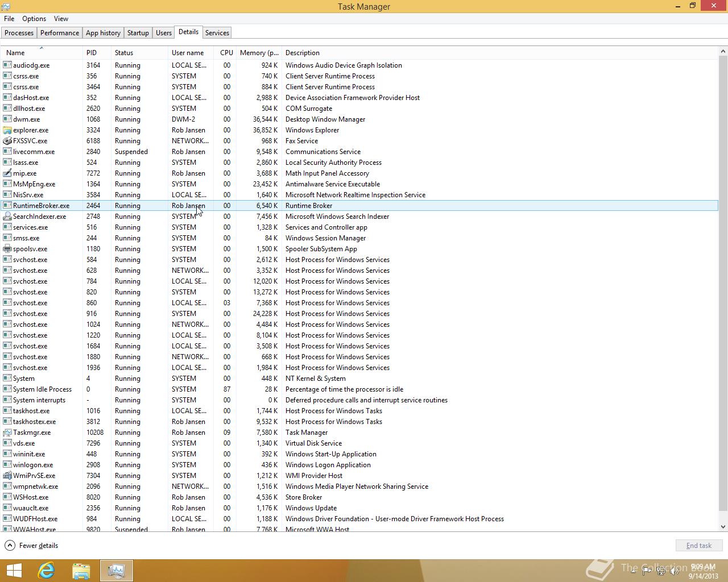Select the taskhostex.exe row
This screenshot has width=728, height=582.
tap(359, 422)
